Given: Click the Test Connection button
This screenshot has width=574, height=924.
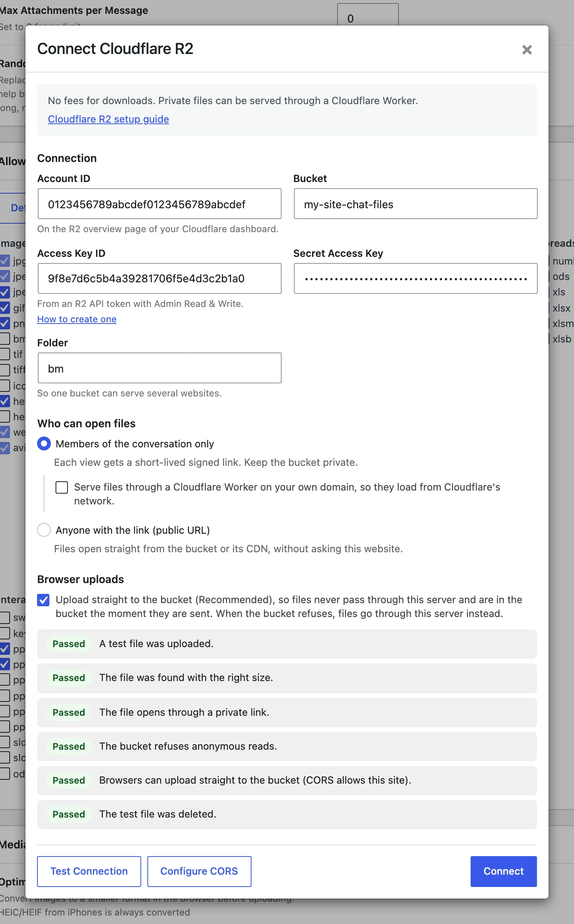Looking at the screenshot, I should point(89,872).
